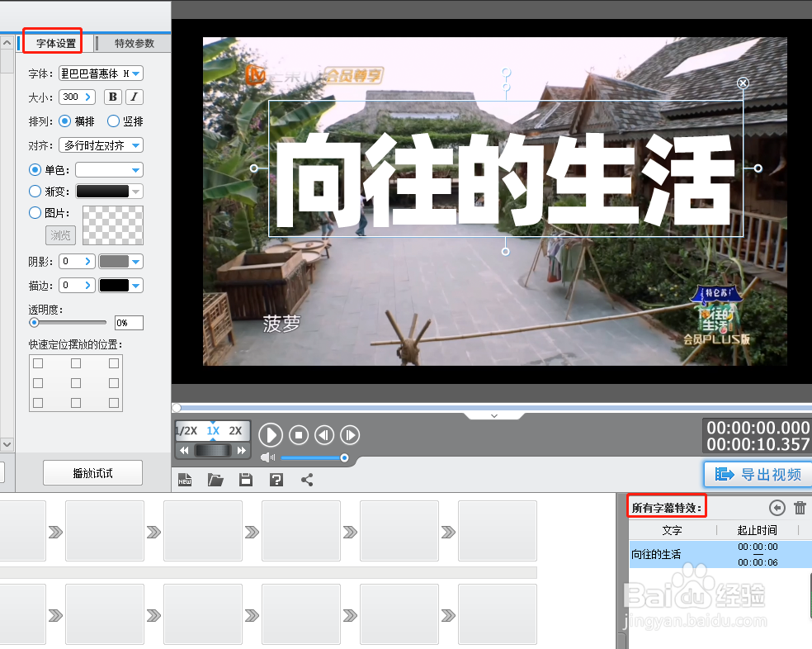This screenshot has height=649, width=812.
Task: Select 2X playback speed
Action: click(236, 431)
